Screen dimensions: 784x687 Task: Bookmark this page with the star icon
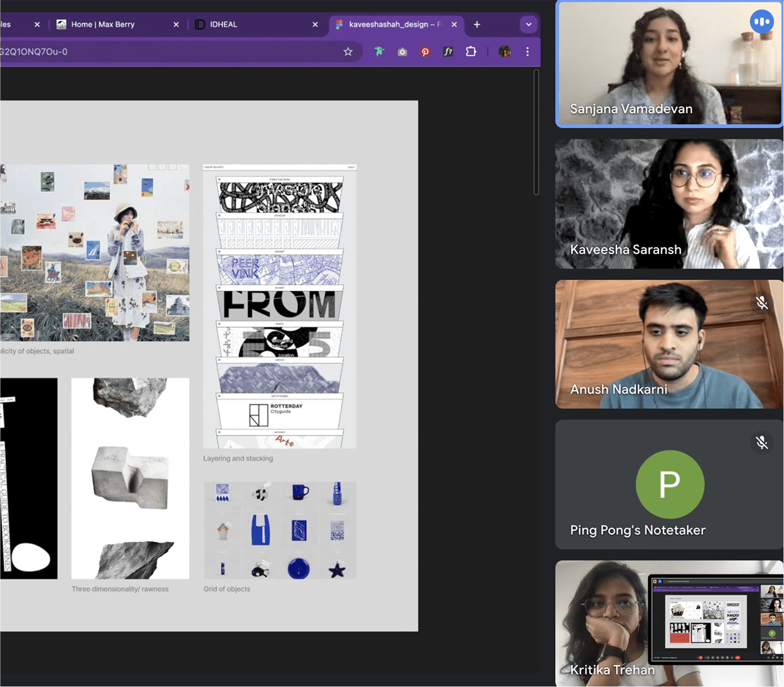click(x=348, y=52)
